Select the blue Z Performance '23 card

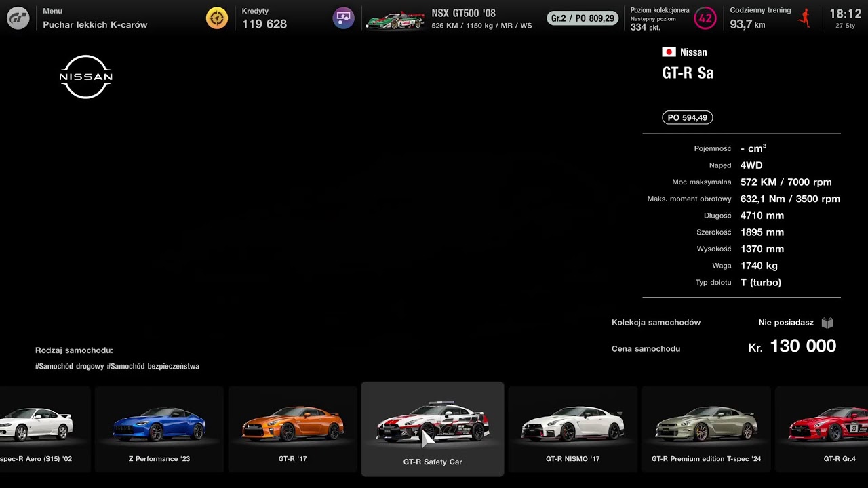point(159,429)
